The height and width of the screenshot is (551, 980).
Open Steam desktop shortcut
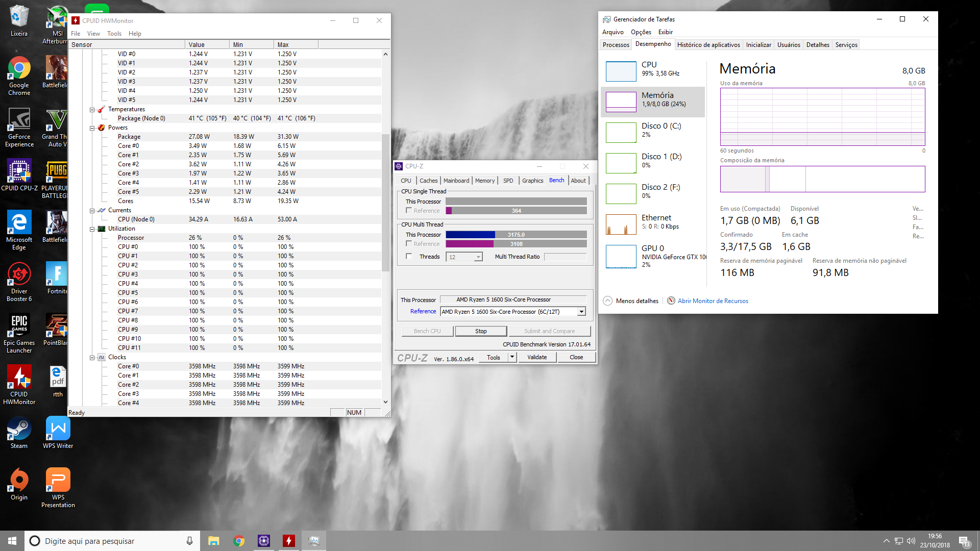coord(19,433)
